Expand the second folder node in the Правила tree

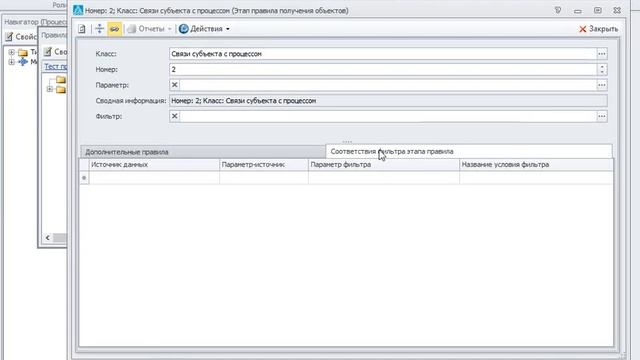pyautogui.click(x=49, y=89)
